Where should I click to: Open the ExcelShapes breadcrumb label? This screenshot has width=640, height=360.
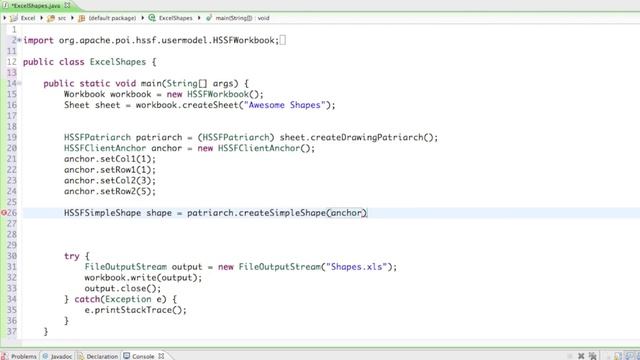pos(176,18)
